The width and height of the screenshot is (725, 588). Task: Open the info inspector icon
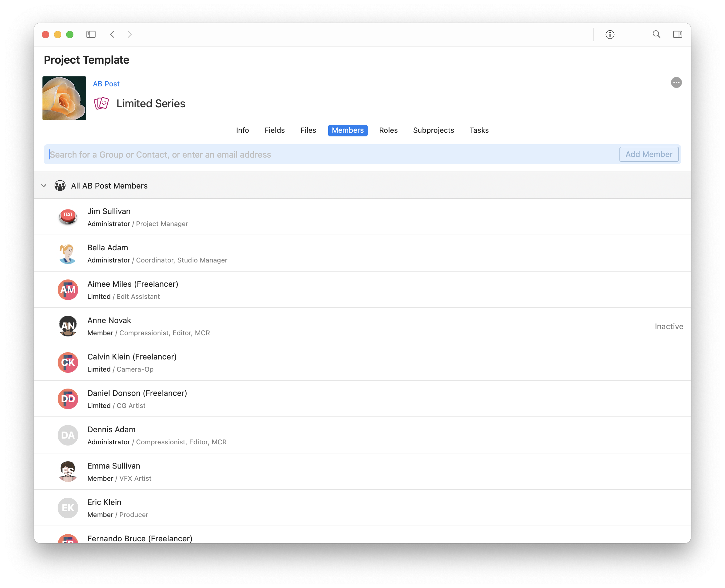click(610, 35)
